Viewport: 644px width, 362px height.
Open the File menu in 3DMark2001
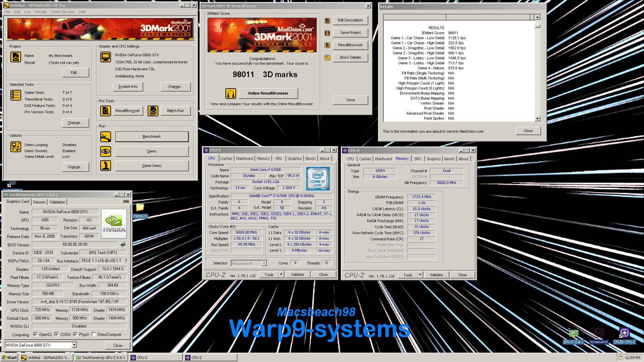[7, 12]
